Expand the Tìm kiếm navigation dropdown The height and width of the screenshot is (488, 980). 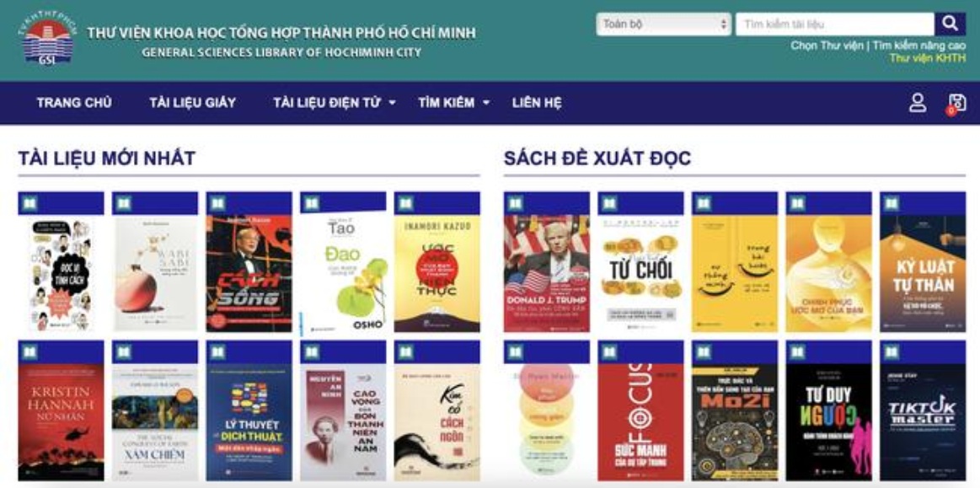453,103
